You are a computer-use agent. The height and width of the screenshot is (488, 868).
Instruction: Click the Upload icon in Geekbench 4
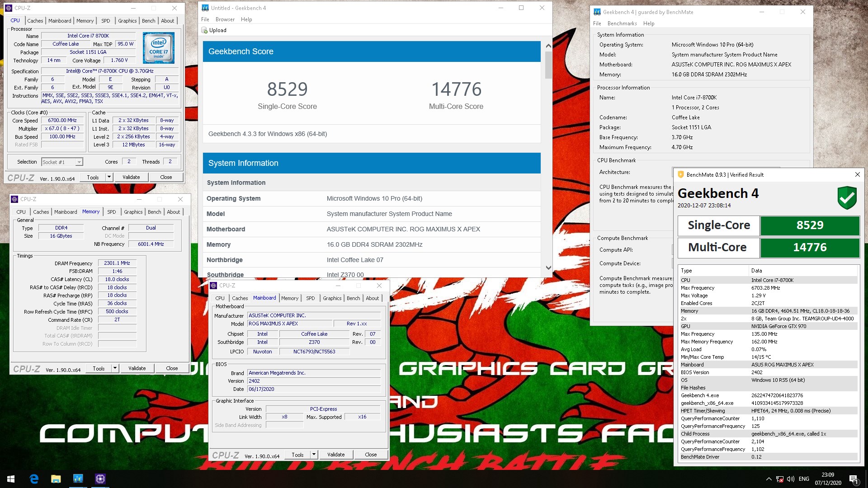coord(204,30)
